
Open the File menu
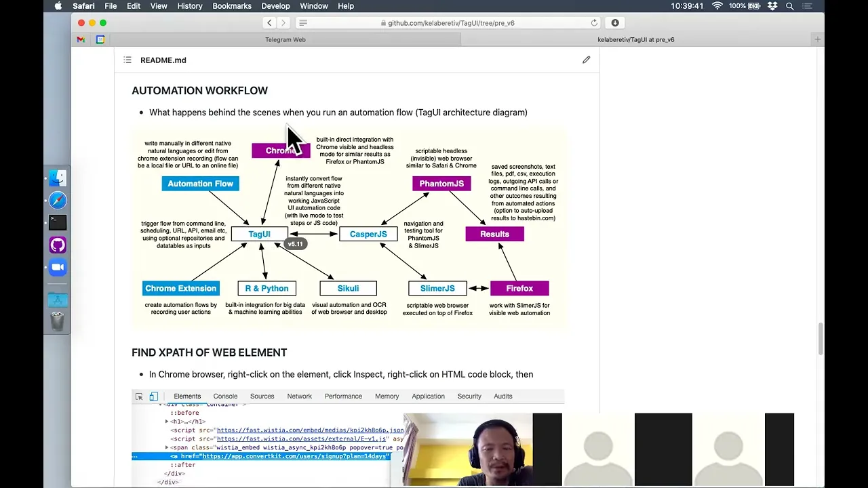tap(111, 6)
